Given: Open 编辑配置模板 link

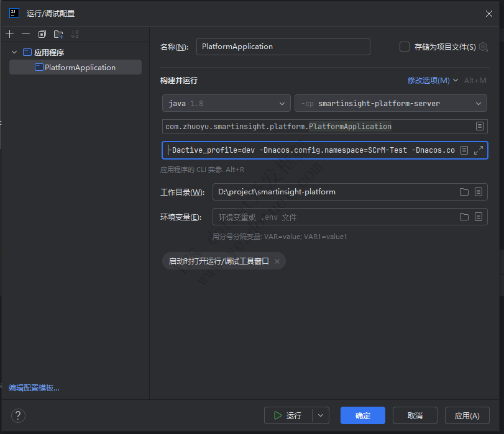Looking at the screenshot, I should (34, 387).
